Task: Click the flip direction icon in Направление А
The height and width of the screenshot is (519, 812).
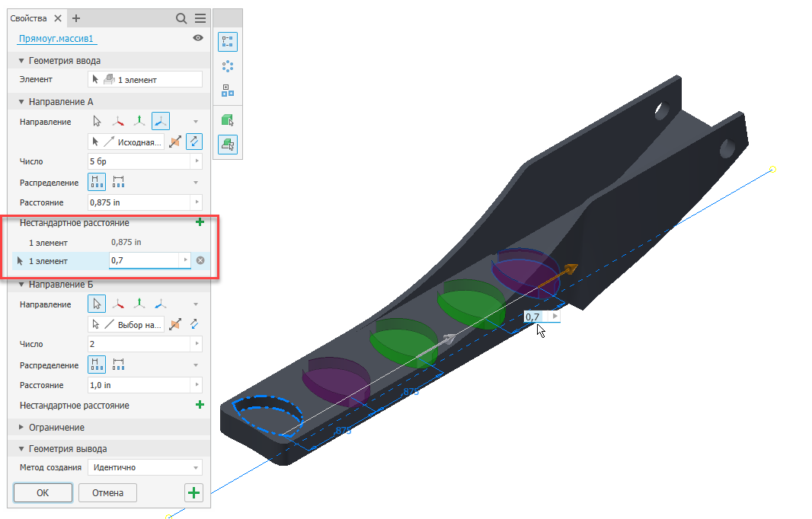Action: pos(175,142)
